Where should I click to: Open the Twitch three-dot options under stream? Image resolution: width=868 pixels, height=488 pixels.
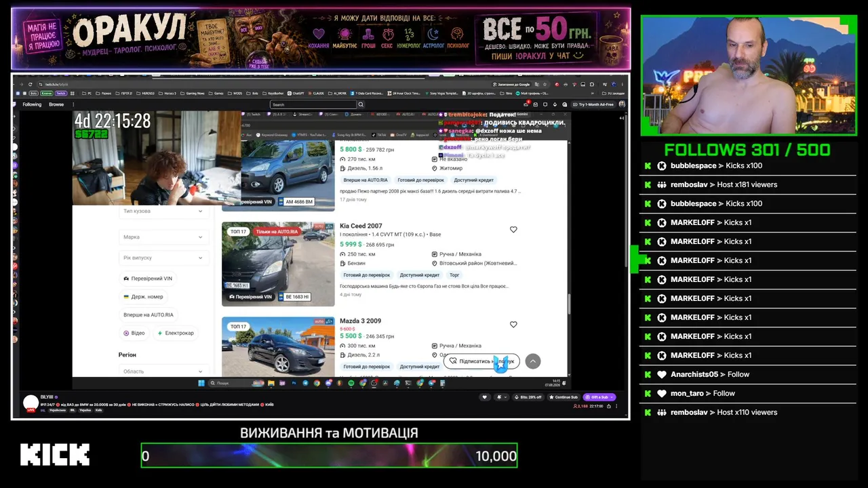[x=618, y=406]
